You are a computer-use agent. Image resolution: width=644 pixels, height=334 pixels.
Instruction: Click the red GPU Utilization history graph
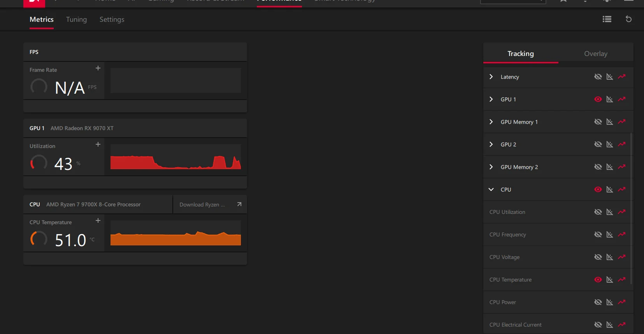point(175,157)
